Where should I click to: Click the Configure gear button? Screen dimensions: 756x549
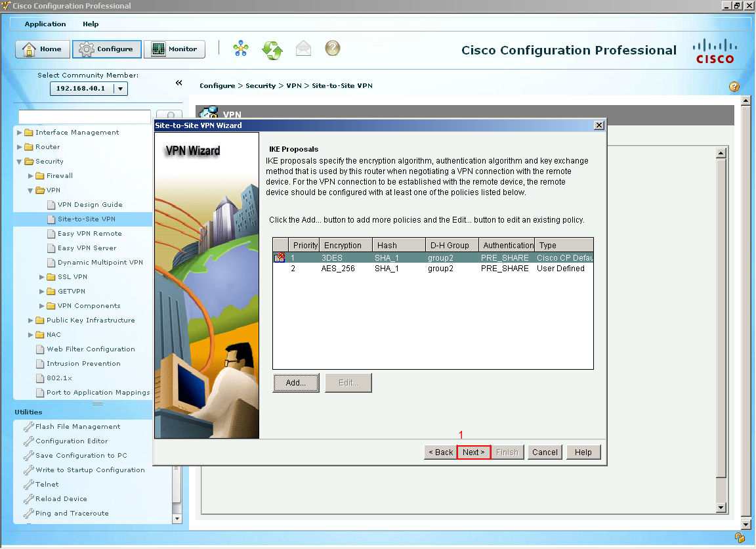[x=106, y=49]
